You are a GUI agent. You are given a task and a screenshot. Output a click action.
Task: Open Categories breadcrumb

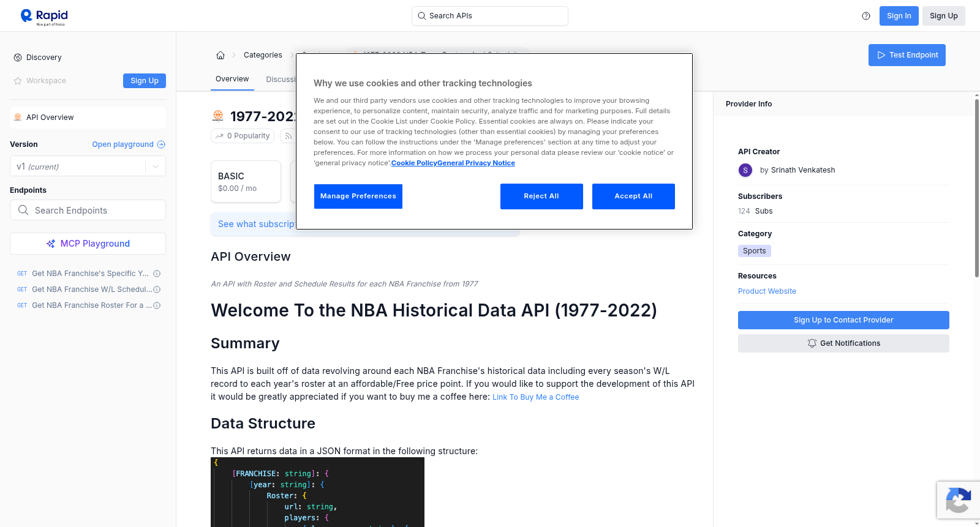click(263, 55)
